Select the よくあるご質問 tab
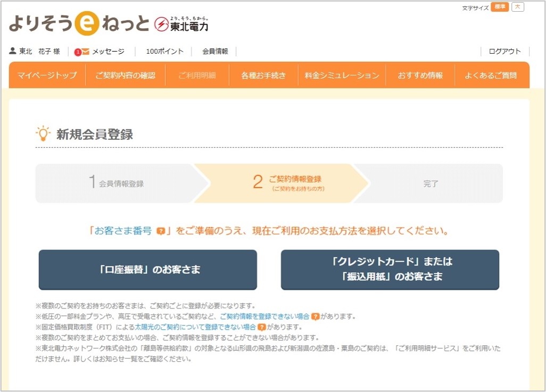 point(491,75)
